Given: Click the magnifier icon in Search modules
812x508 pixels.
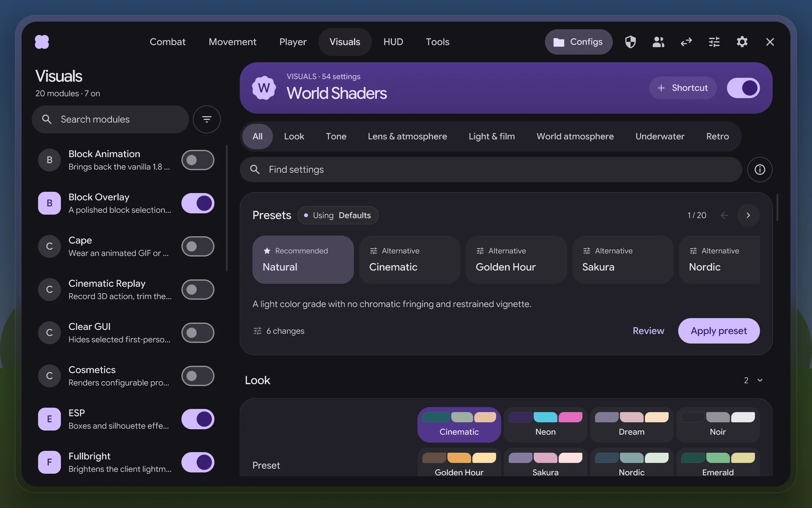Looking at the screenshot, I should coord(47,119).
